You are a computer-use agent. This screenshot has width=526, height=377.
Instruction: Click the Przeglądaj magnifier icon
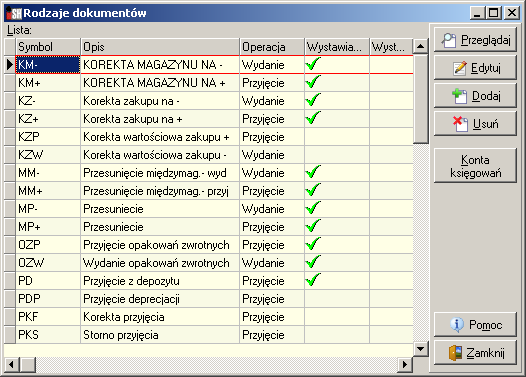449,41
